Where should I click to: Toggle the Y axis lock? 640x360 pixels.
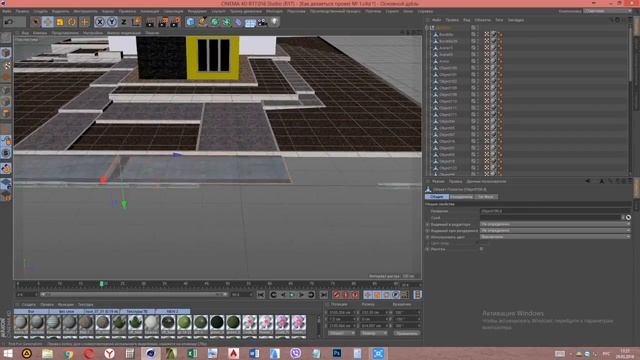pyautogui.click(x=111, y=22)
